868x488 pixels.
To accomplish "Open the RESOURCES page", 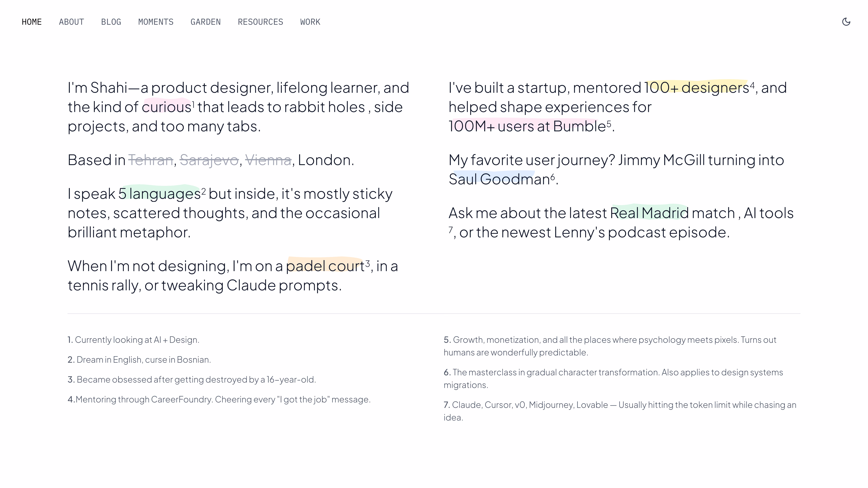I will click(260, 22).
